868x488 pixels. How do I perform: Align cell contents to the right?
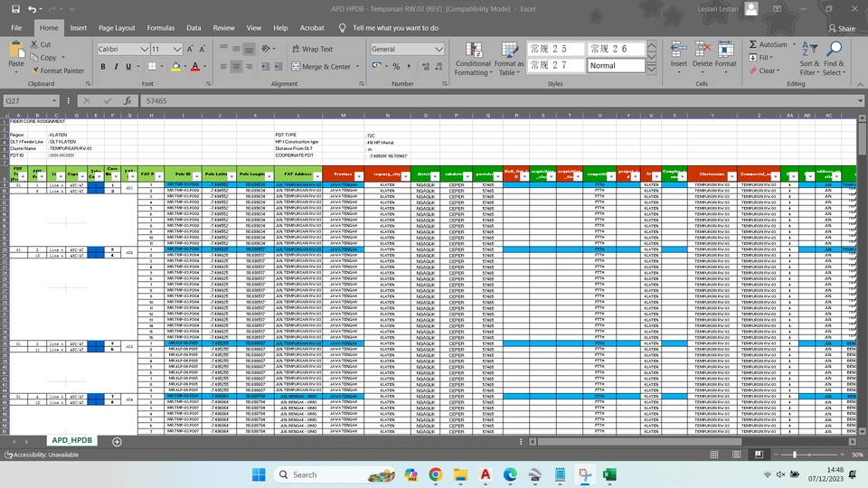250,66
